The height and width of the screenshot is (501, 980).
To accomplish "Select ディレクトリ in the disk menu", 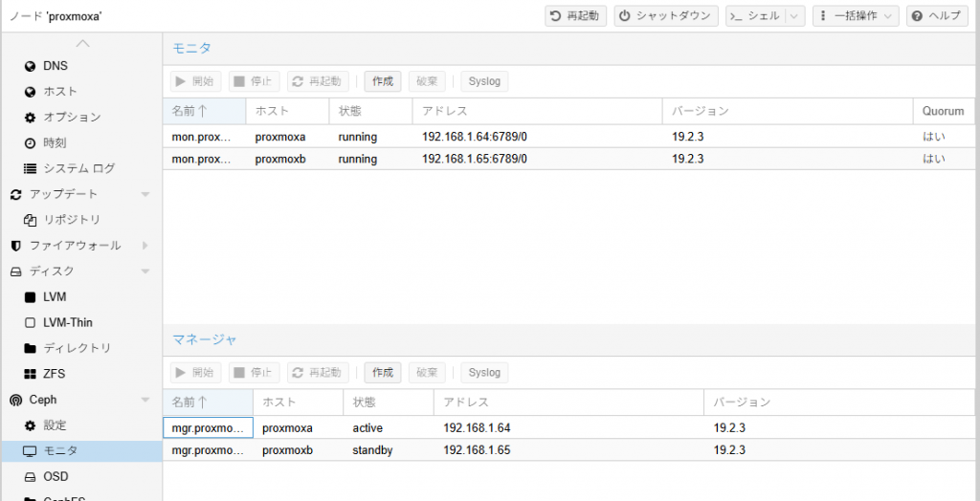I will (77, 348).
